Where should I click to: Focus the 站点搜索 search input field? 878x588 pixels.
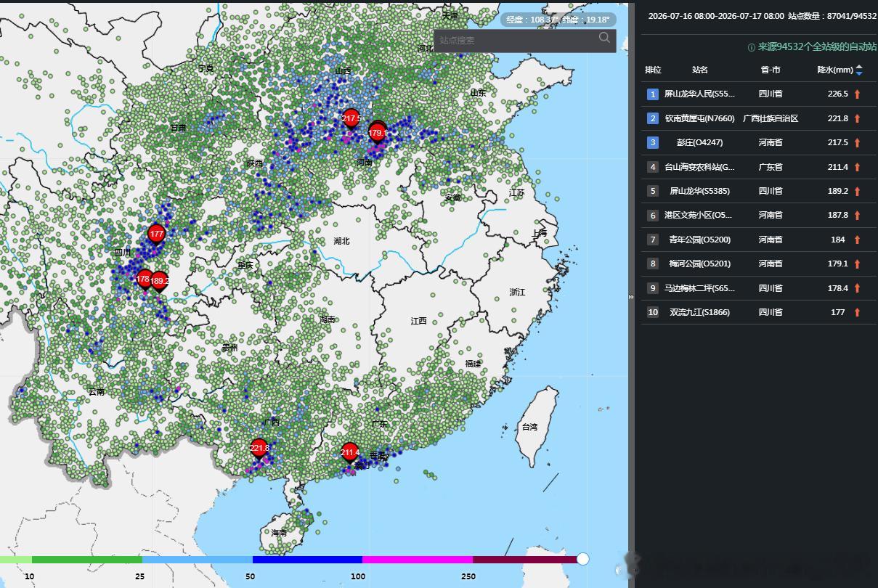click(516, 41)
